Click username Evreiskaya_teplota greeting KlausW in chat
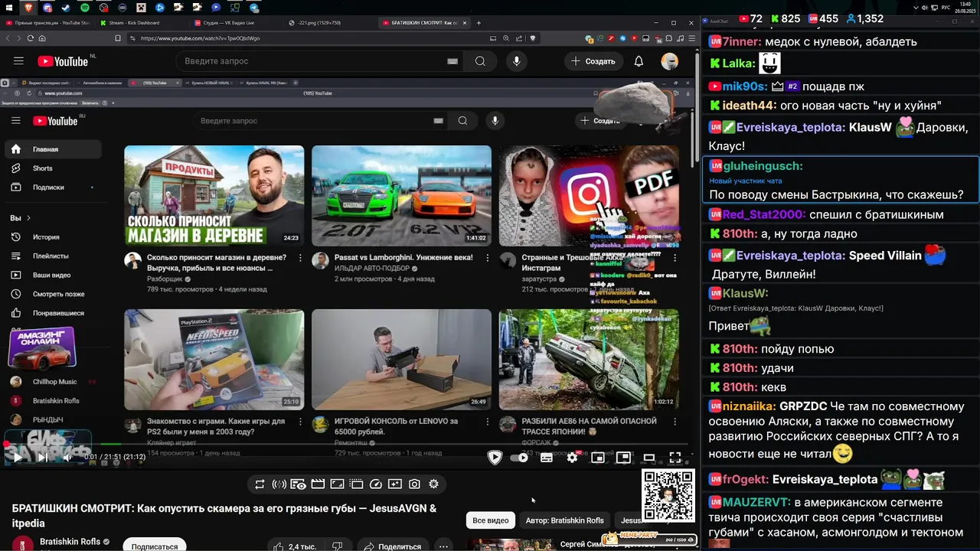This screenshot has height=551, width=980. coord(791,128)
